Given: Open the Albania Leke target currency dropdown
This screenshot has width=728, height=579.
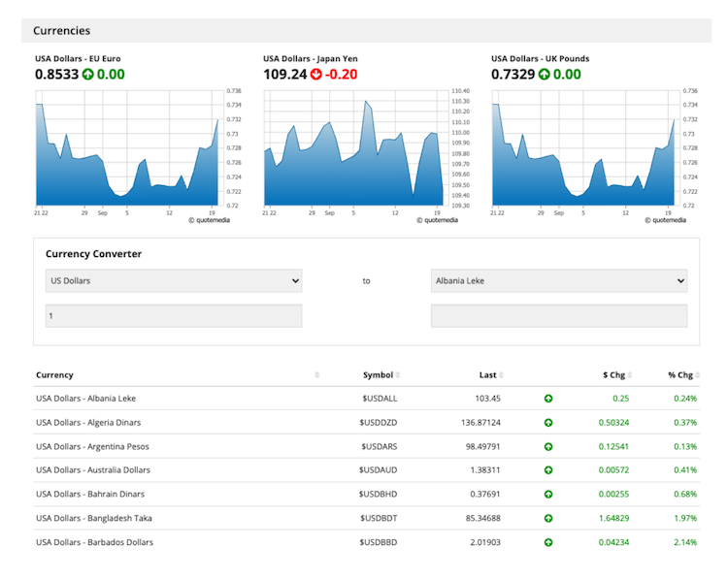Looking at the screenshot, I should coord(558,281).
